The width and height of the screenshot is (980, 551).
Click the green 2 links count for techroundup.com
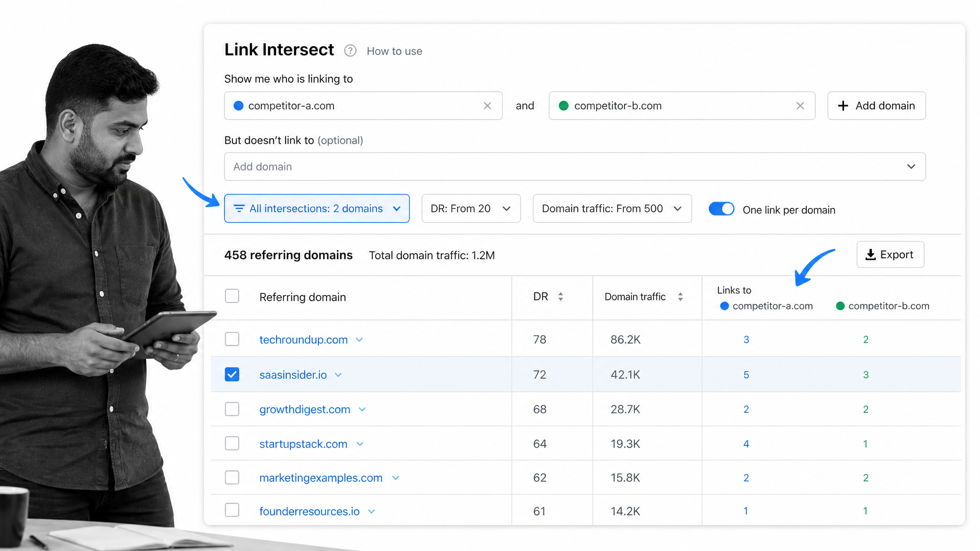[x=866, y=340]
